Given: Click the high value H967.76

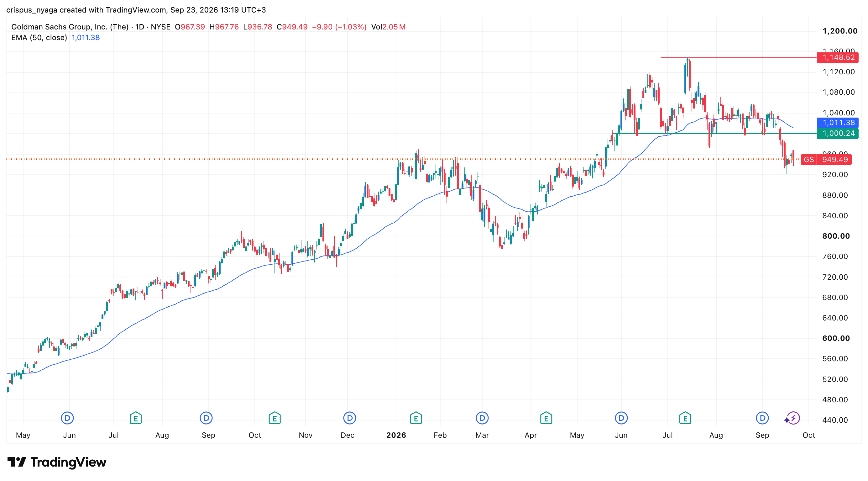Looking at the screenshot, I should tap(224, 27).
